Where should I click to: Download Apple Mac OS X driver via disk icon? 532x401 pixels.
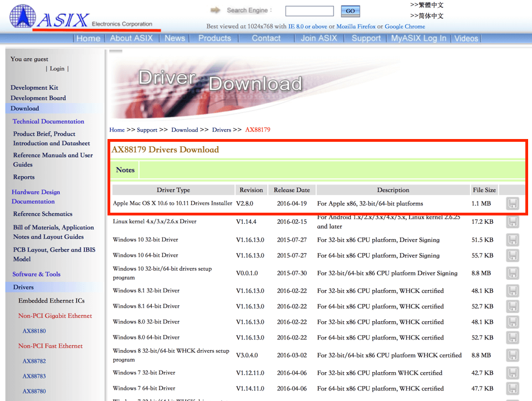coord(513,203)
